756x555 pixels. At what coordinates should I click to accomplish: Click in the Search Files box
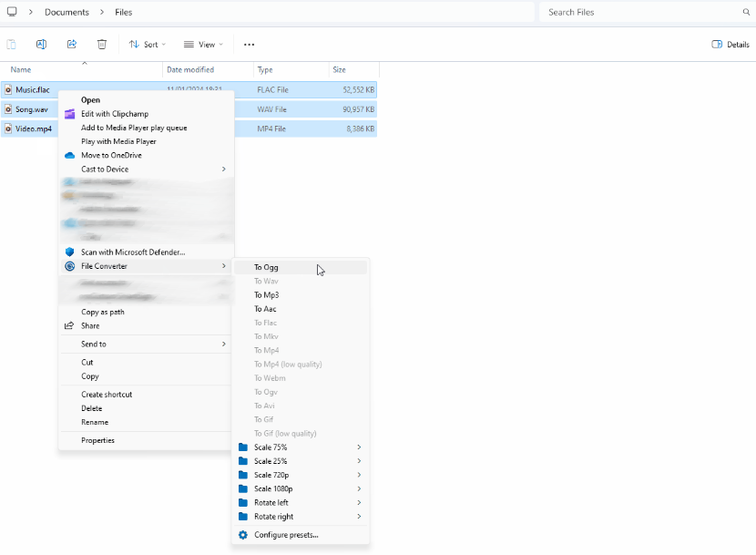pos(642,12)
